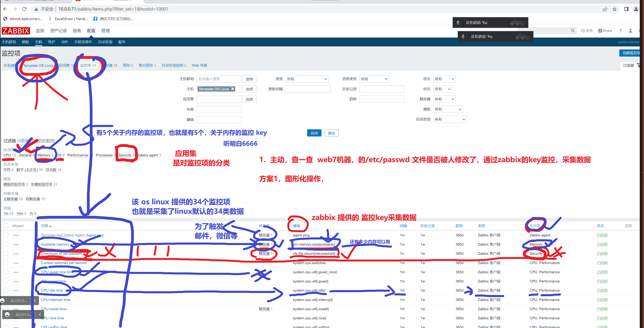This screenshot has height=328, width=644.
Task: Click the share page icon in address bar
Action: pos(605,9)
